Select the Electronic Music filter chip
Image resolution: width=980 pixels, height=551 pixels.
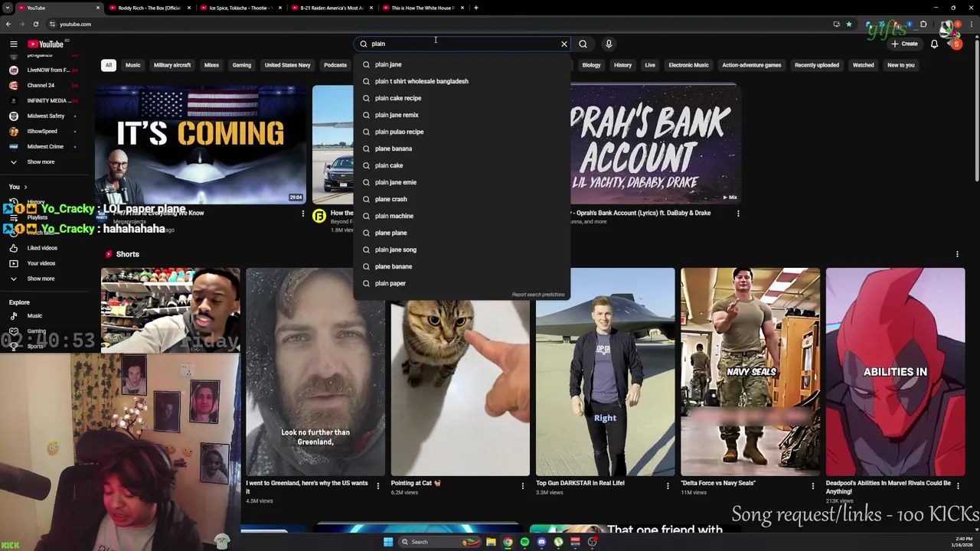(x=689, y=65)
